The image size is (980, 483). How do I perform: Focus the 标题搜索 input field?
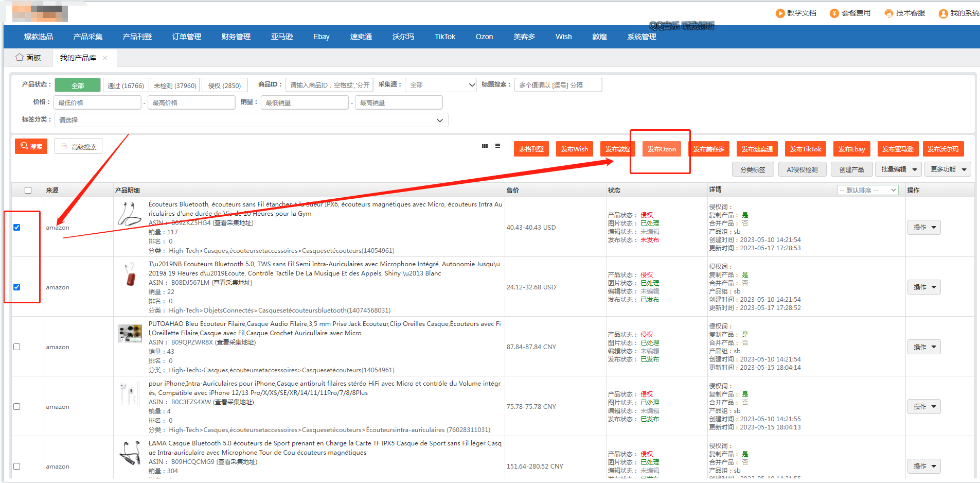[x=558, y=85]
